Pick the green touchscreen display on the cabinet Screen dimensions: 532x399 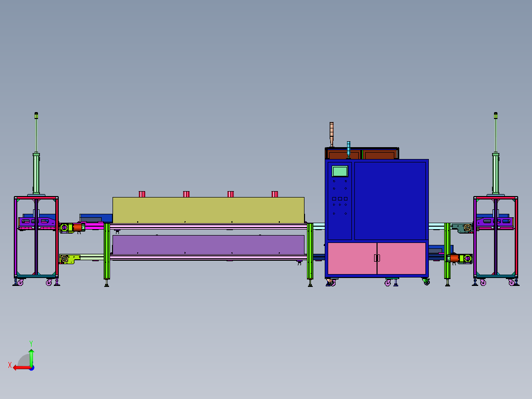pyautogui.click(x=340, y=171)
